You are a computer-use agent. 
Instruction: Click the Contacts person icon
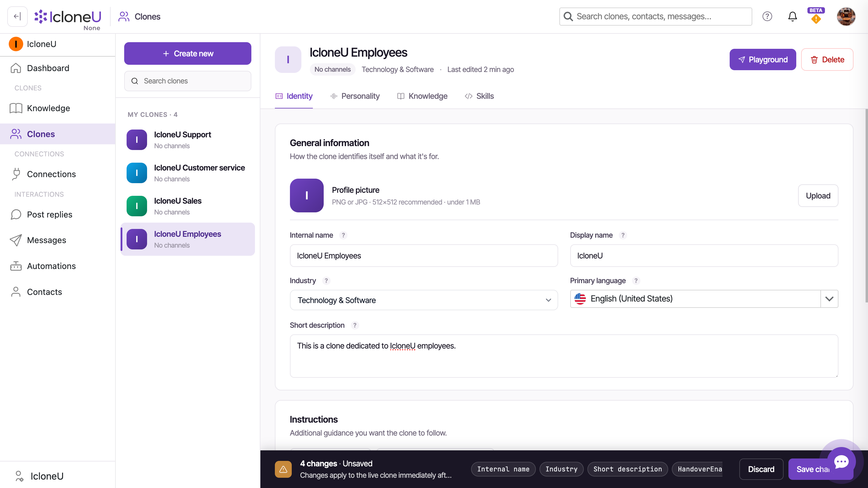[x=16, y=292]
